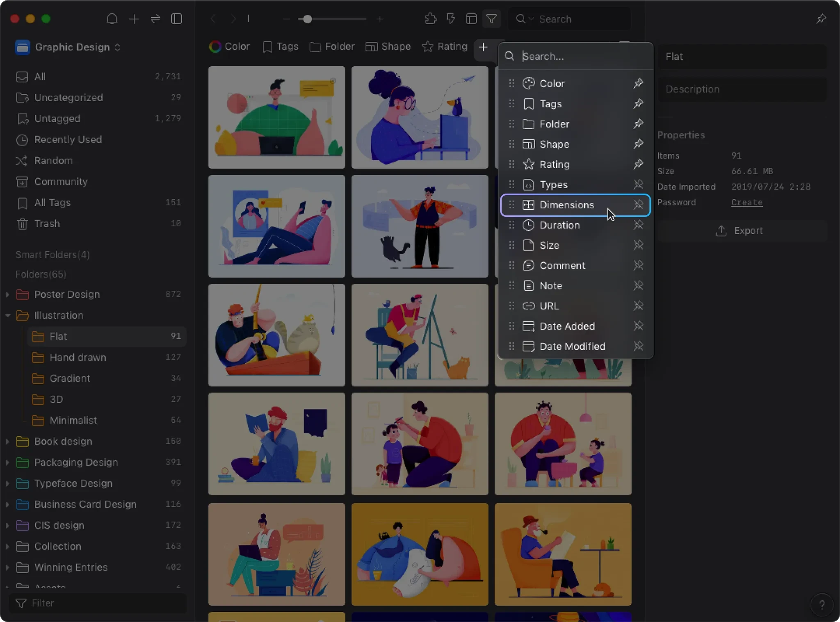
Task: Collapse the Illustration folder
Action: click(7, 315)
